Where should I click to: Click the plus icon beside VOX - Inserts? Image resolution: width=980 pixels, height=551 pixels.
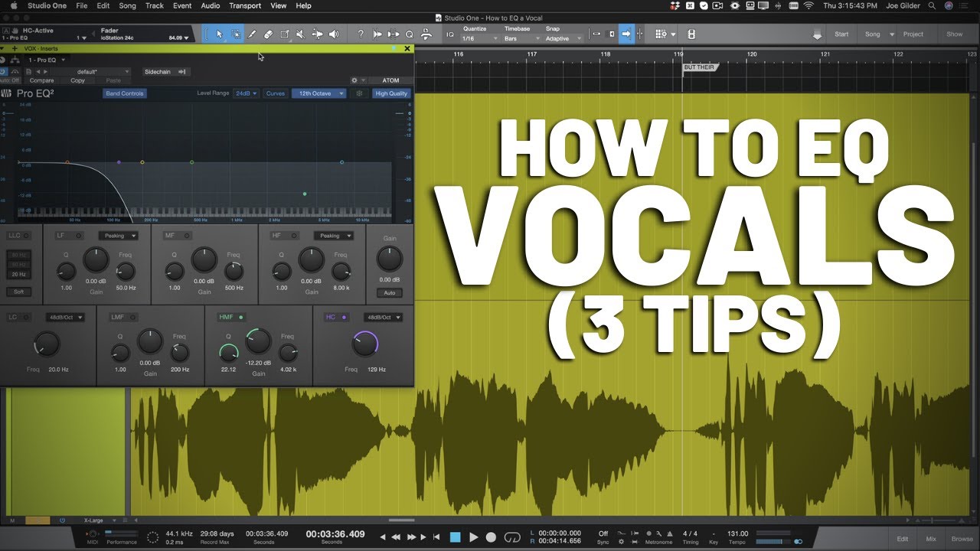(x=14, y=48)
